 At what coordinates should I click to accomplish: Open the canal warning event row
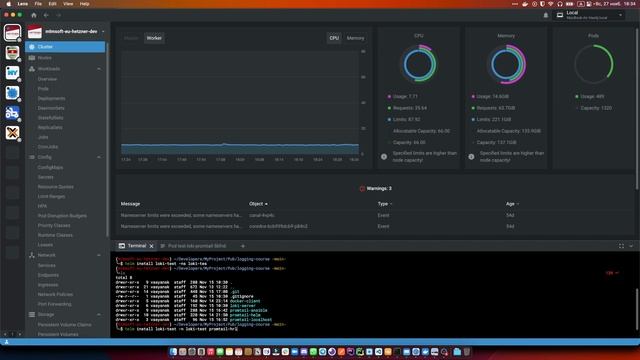tap(376, 215)
